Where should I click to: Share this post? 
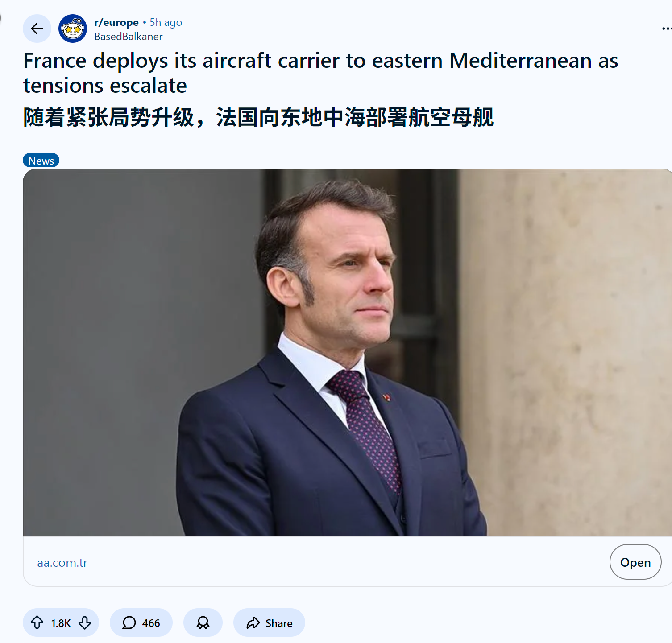[269, 622]
